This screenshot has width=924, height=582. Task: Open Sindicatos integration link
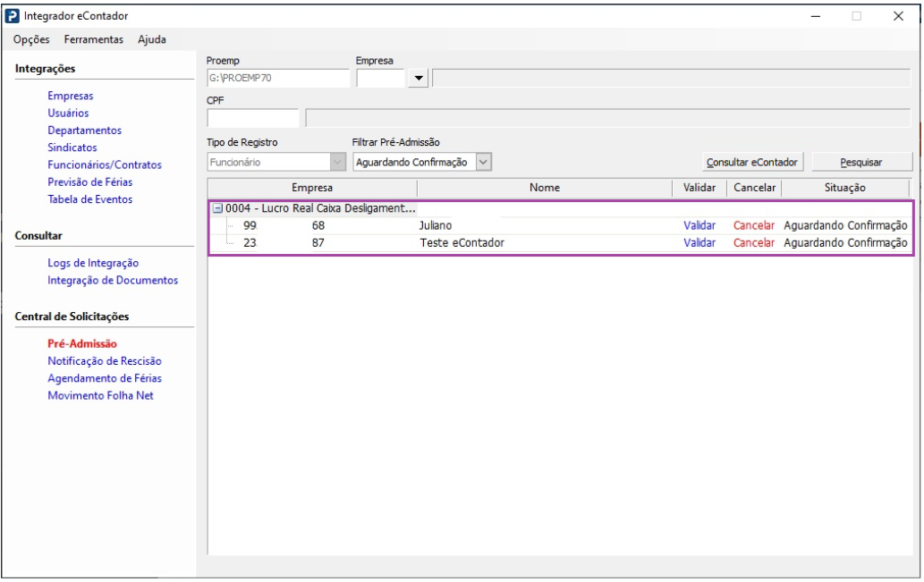pos(72,148)
